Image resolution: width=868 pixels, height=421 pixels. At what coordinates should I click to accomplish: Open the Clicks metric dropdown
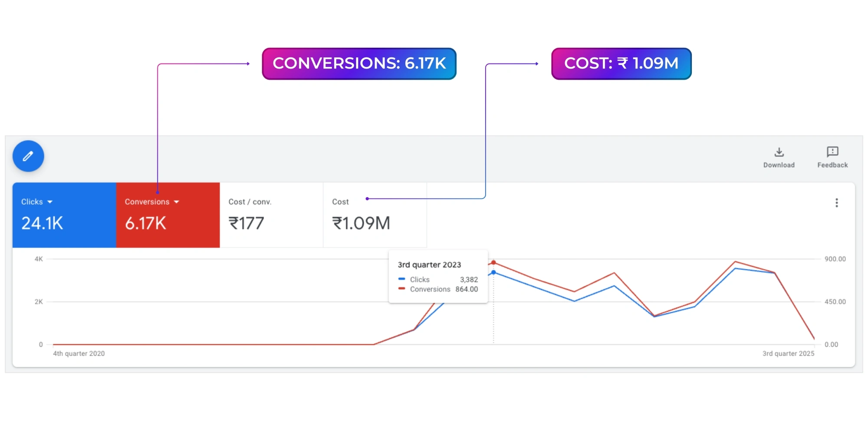(x=49, y=201)
